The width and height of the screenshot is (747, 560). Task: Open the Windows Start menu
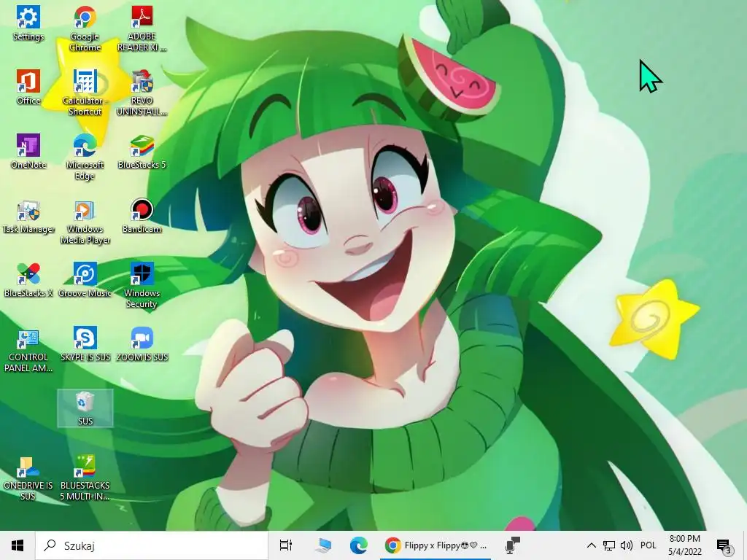coord(18,545)
